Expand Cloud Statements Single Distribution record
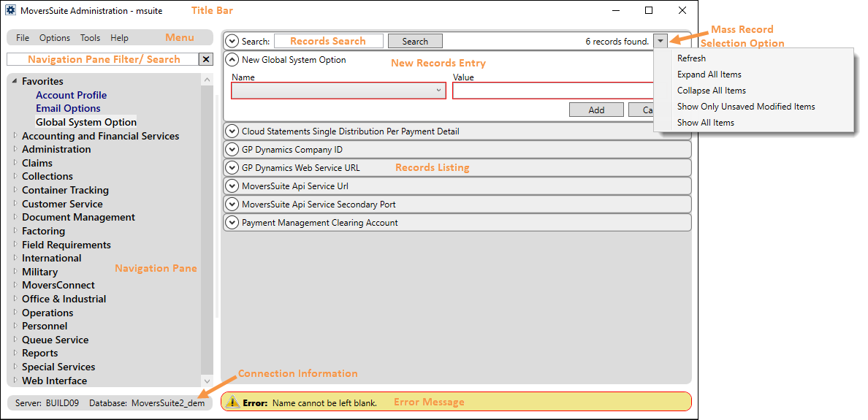Image resolution: width=868 pixels, height=420 pixels. click(232, 131)
